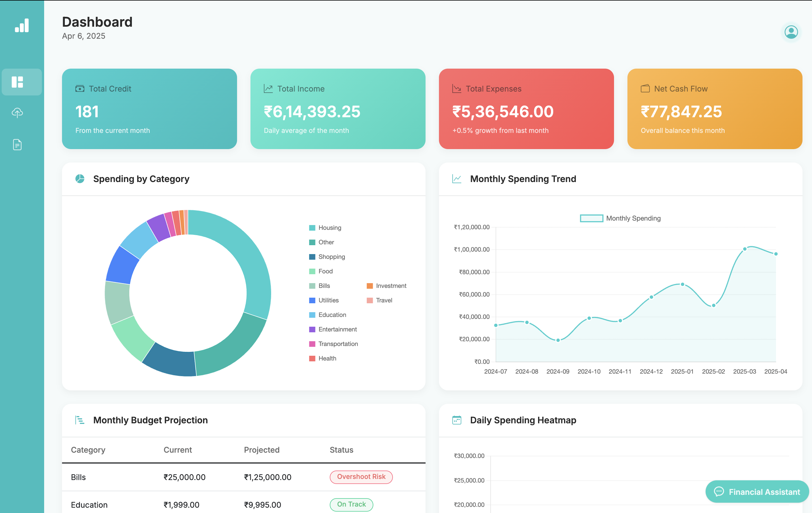Click the On Track status badge
The height and width of the screenshot is (513, 812).
[351, 504]
